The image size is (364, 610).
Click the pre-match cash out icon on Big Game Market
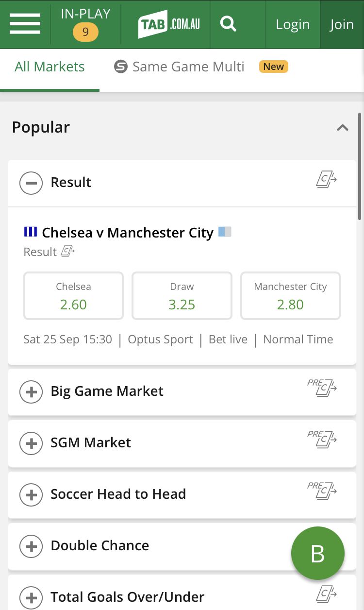(x=323, y=389)
